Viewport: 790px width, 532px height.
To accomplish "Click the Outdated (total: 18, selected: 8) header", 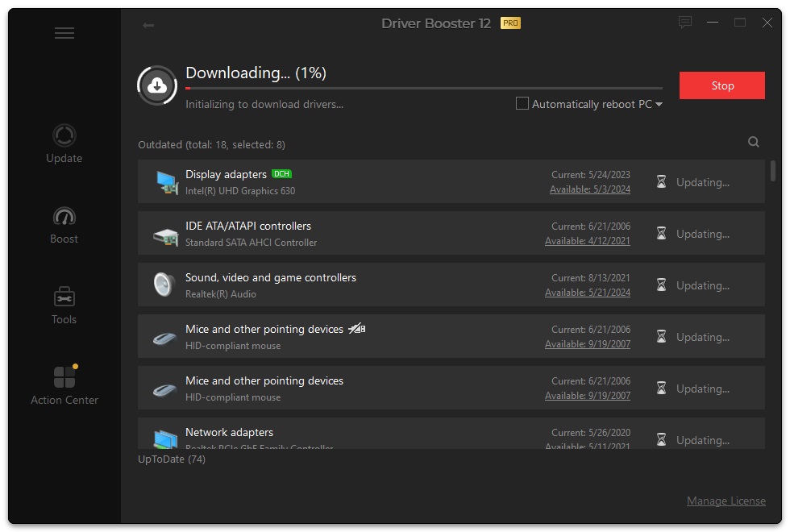I will [211, 144].
